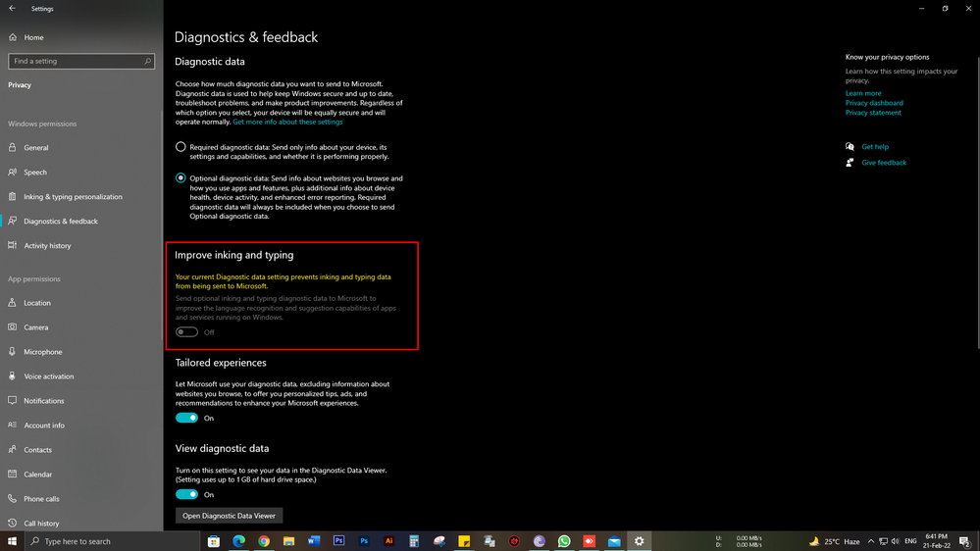The image size is (980, 551).
Task: Select Required diagnostic data radio button
Action: click(x=181, y=147)
